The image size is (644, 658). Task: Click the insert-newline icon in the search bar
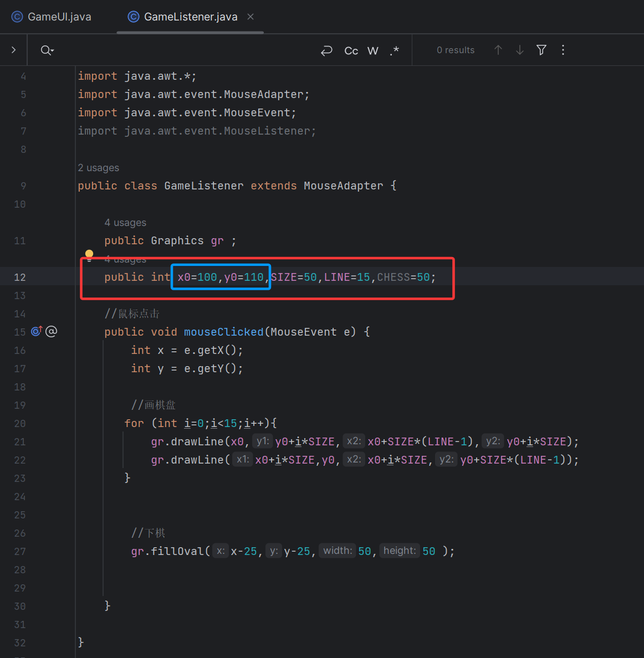[x=326, y=50]
